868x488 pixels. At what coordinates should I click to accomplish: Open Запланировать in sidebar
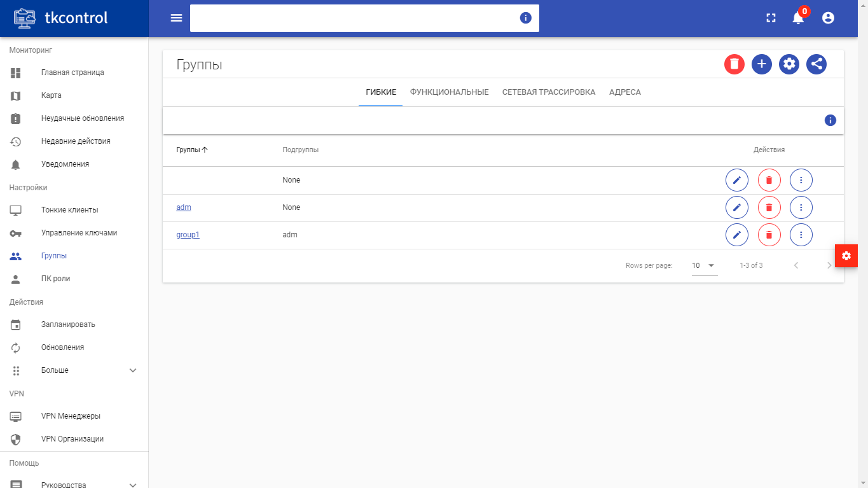74,324
